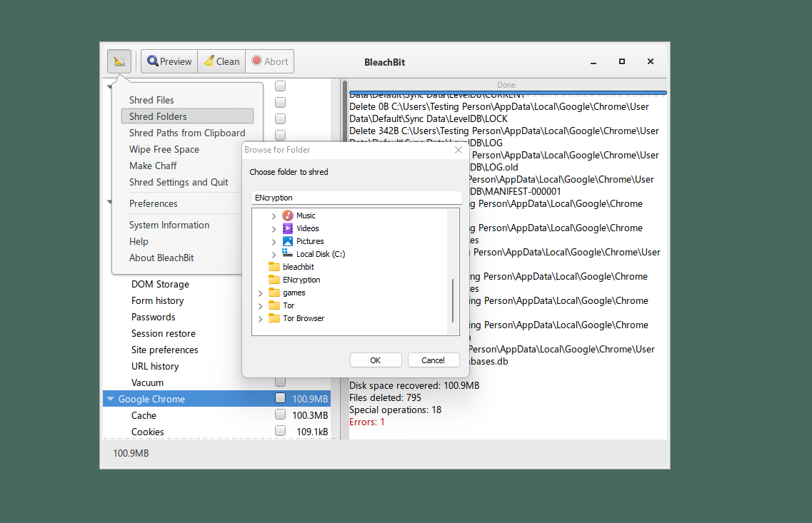Open the BleachBit application menu icon

tap(119, 61)
